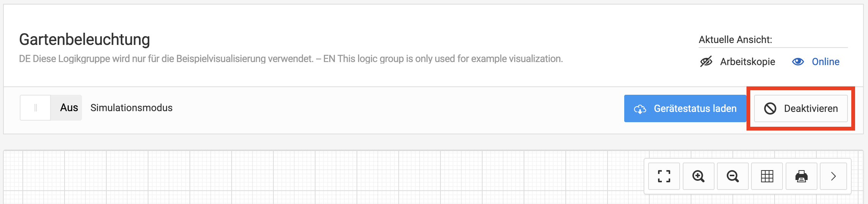Click the logic group description text
Image resolution: width=868 pixels, height=204 pixels.
[x=291, y=59]
